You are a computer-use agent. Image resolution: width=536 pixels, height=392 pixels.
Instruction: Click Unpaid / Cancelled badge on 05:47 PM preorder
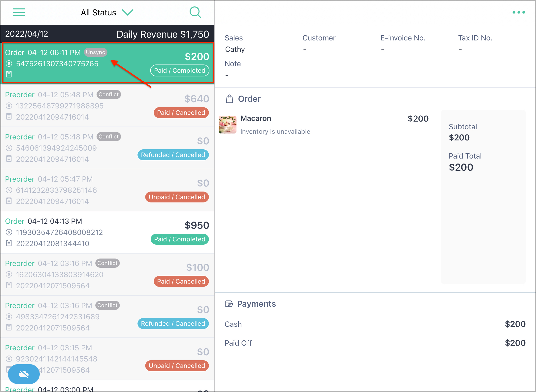point(177,197)
